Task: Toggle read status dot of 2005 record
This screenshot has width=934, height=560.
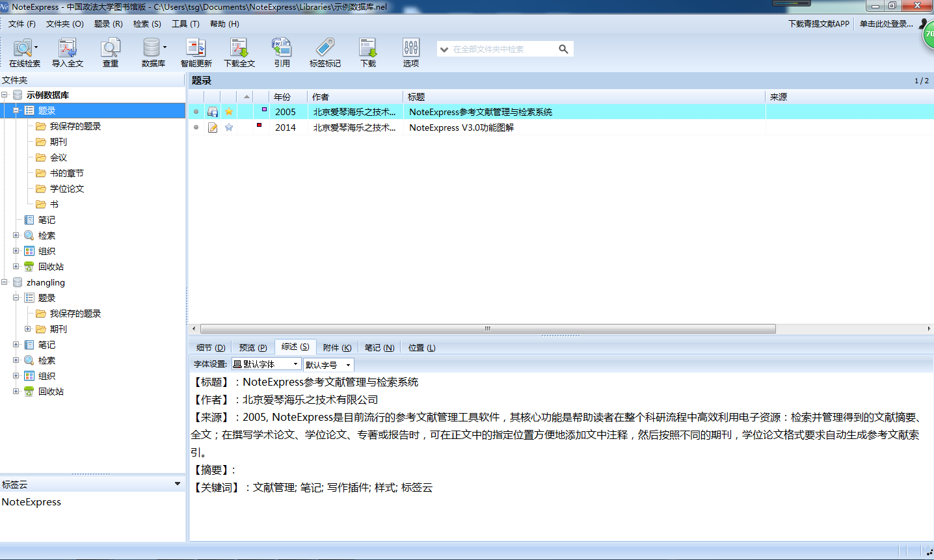Action: pyautogui.click(x=196, y=112)
